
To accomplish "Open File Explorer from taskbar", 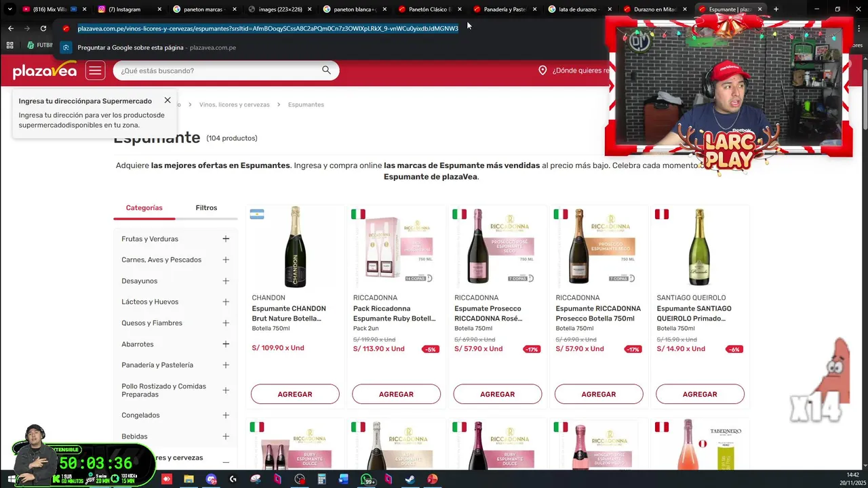I will (x=189, y=479).
